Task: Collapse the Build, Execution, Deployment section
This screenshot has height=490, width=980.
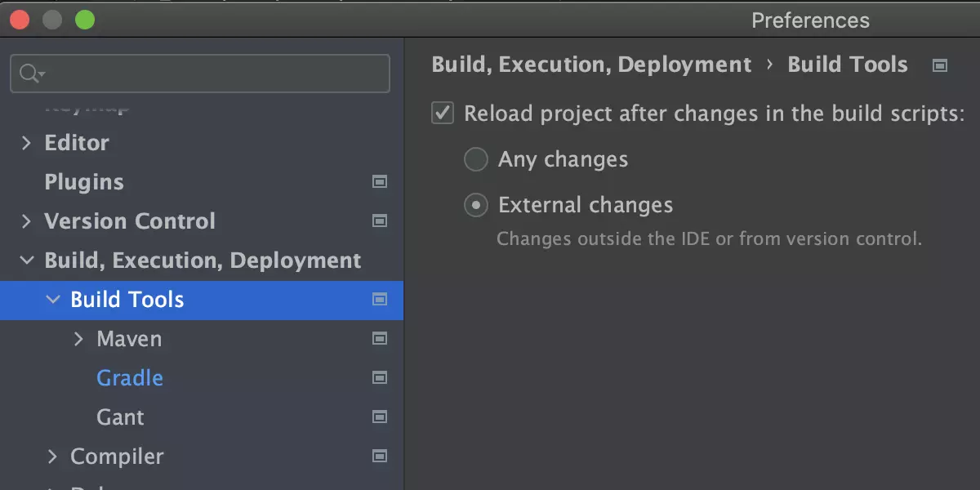Action: 25,260
